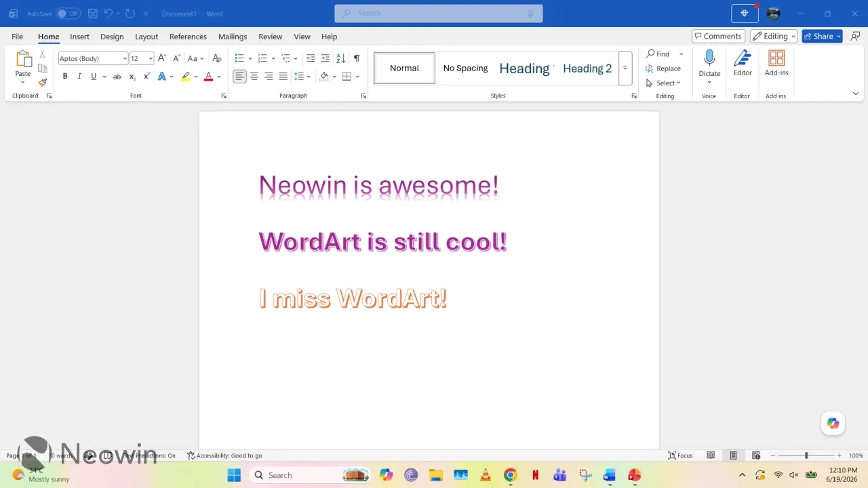This screenshot has width=868, height=488.
Task: Apply Heading 2 style
Action: [587, 68]
